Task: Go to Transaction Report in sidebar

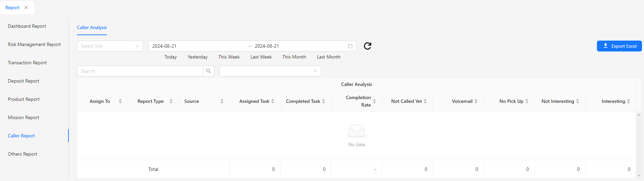Action: point(27,63)
